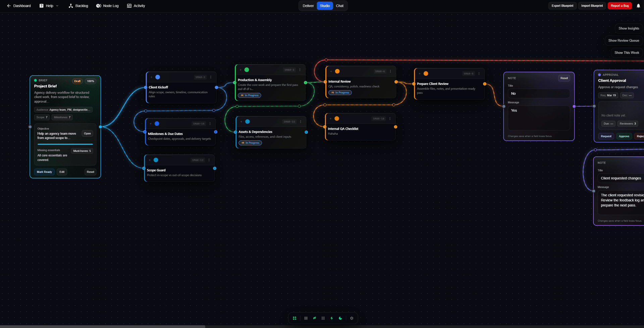Select the vertical columns icon in bottom toolbar

306,318
